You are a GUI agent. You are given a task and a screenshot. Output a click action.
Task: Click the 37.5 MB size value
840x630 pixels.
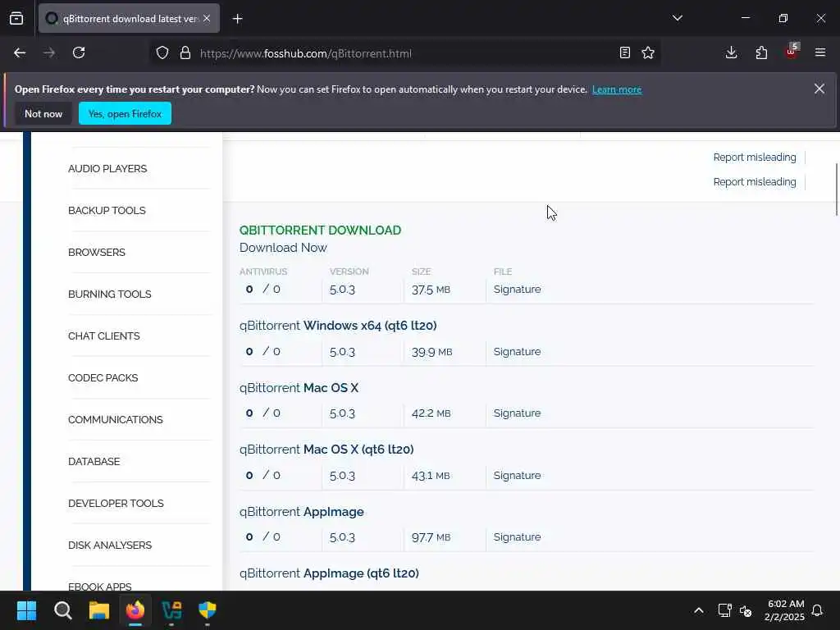click(x=431, y=290)
